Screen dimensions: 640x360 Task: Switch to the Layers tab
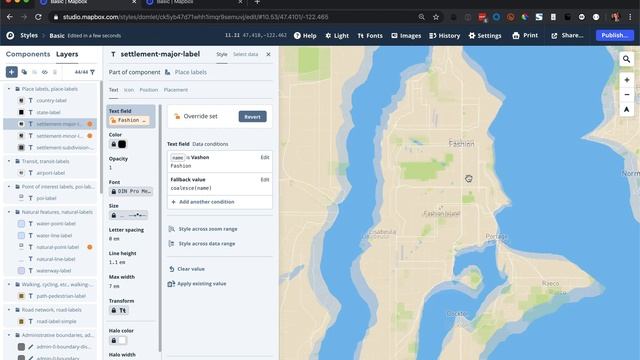click(x=67, y=54)
